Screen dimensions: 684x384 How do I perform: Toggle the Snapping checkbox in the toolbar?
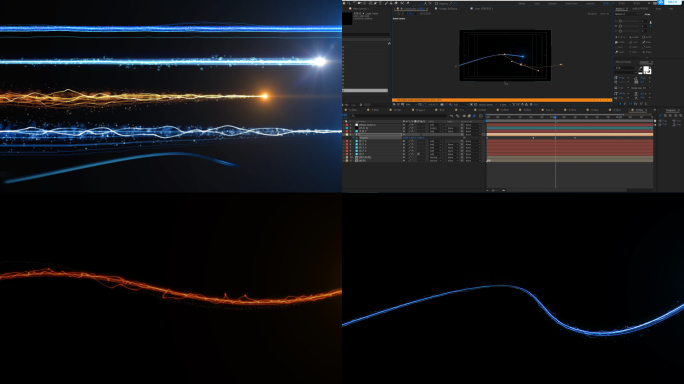pos(437,3)
